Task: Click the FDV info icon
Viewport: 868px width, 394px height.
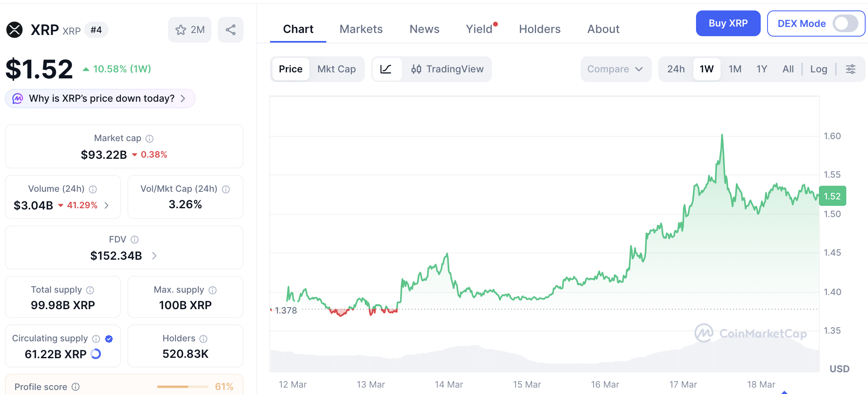Action: pos(135,240)
